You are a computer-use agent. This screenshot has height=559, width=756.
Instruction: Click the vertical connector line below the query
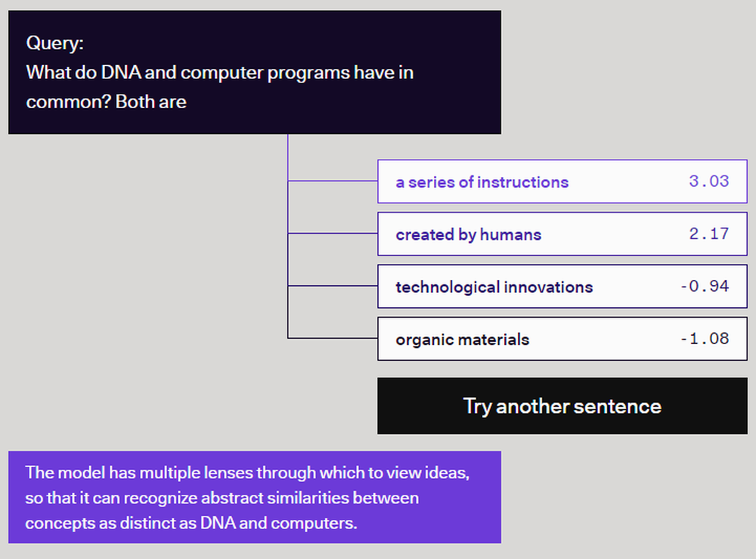[x=288, y=157]
